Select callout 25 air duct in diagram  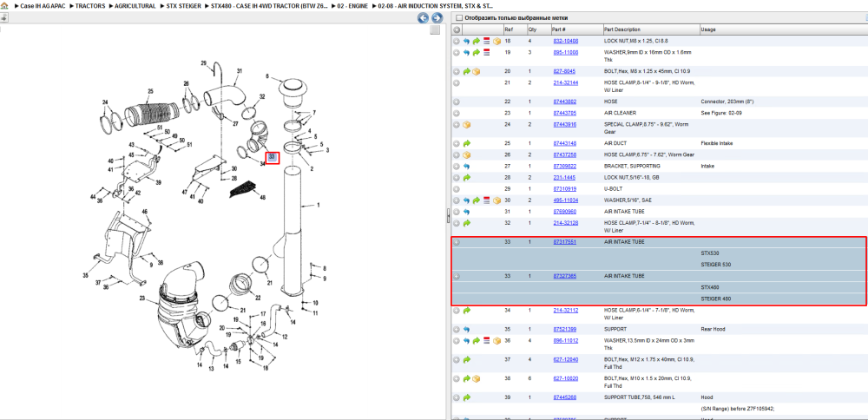click(150, 91)
